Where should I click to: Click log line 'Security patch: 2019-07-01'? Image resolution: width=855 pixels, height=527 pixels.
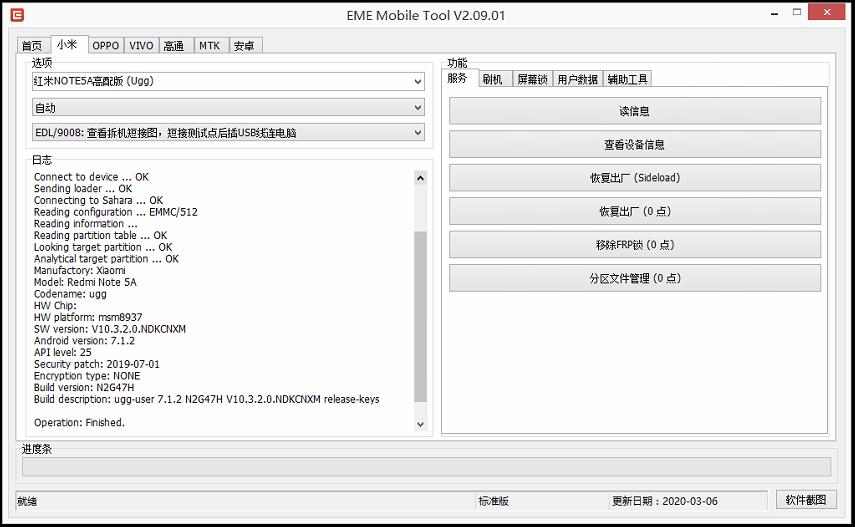point(97,364)
